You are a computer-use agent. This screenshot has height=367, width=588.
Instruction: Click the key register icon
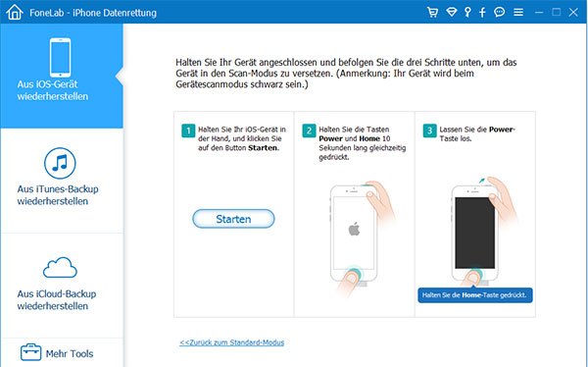click(467, 13)
